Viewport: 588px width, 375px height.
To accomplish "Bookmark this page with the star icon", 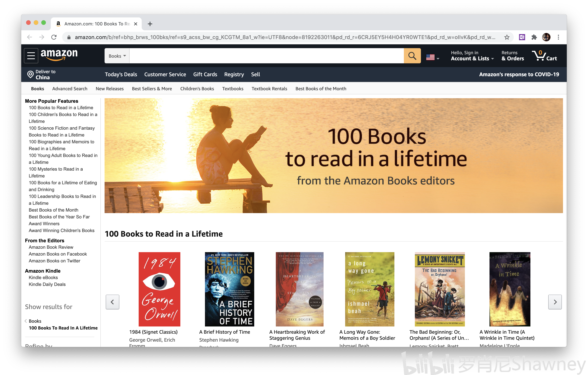I will coord(507,37).
